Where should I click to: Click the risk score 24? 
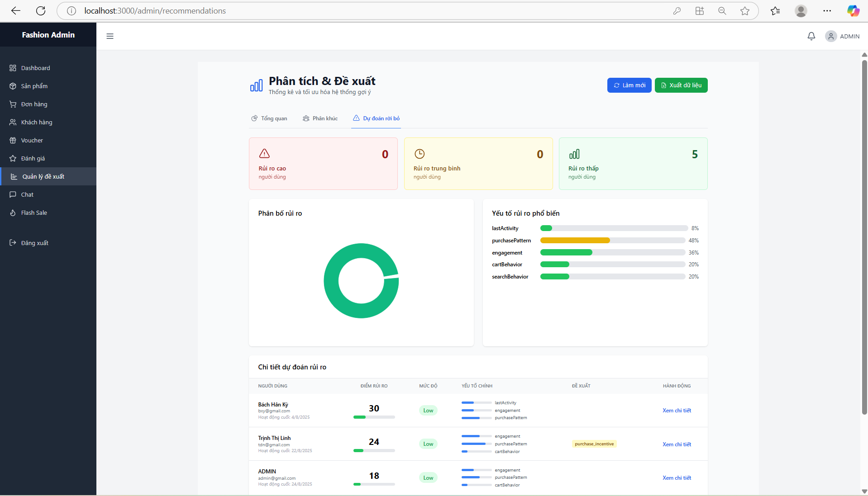coord(374,442)
